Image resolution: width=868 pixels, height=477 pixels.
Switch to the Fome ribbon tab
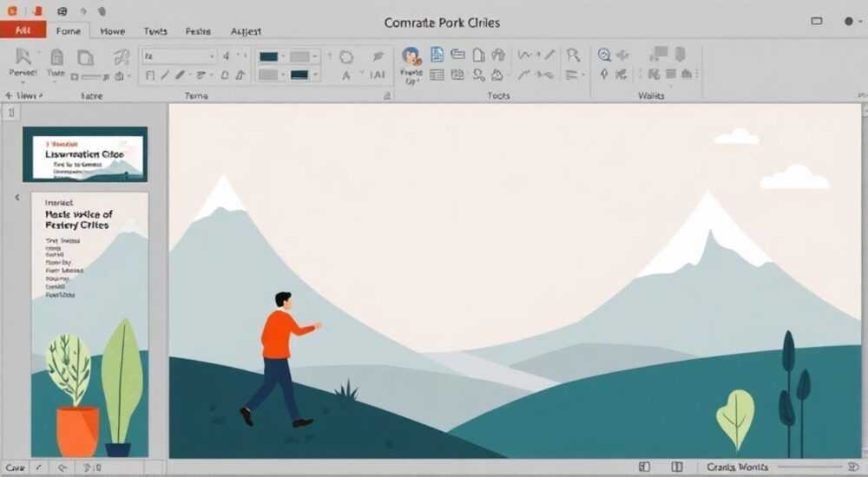(x=68, y=31)
